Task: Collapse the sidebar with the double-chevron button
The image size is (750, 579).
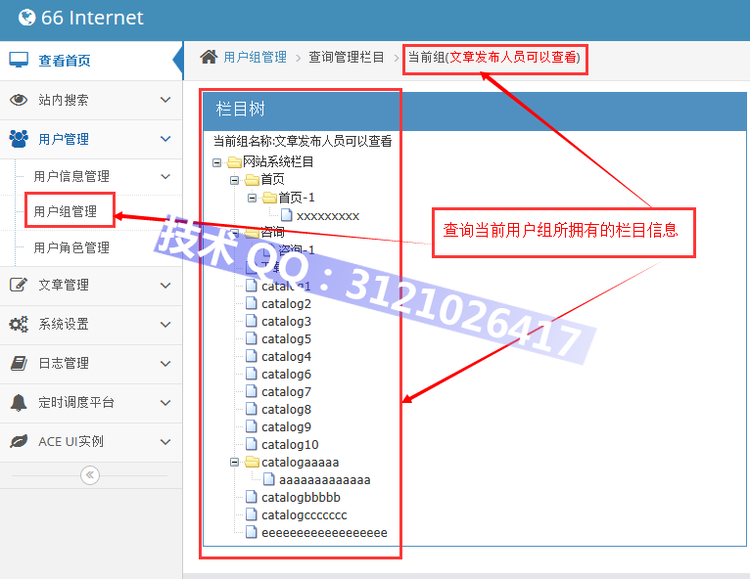Action: point(90,475)
